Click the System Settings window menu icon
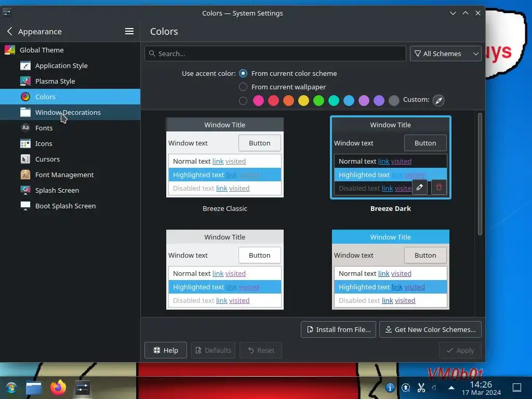The height and width of the screenshot is (399, 532). click(x=7, y=12)
